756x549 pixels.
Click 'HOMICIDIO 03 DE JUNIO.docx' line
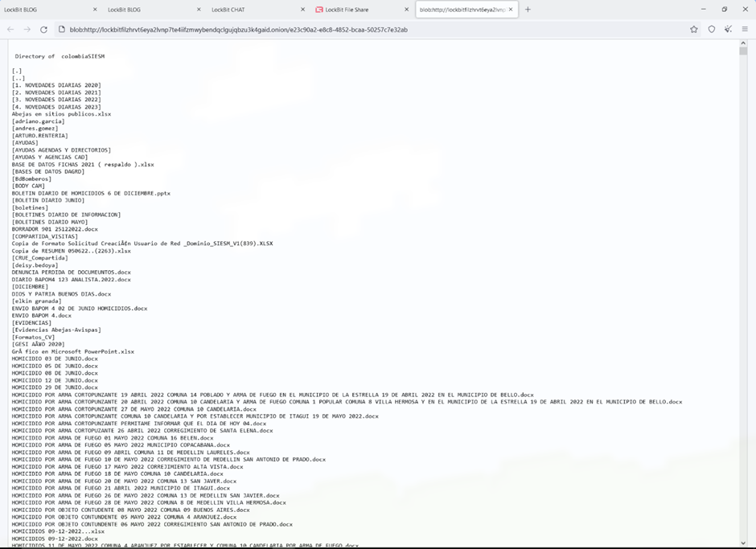pyautogui.click(x=55, y=358)
